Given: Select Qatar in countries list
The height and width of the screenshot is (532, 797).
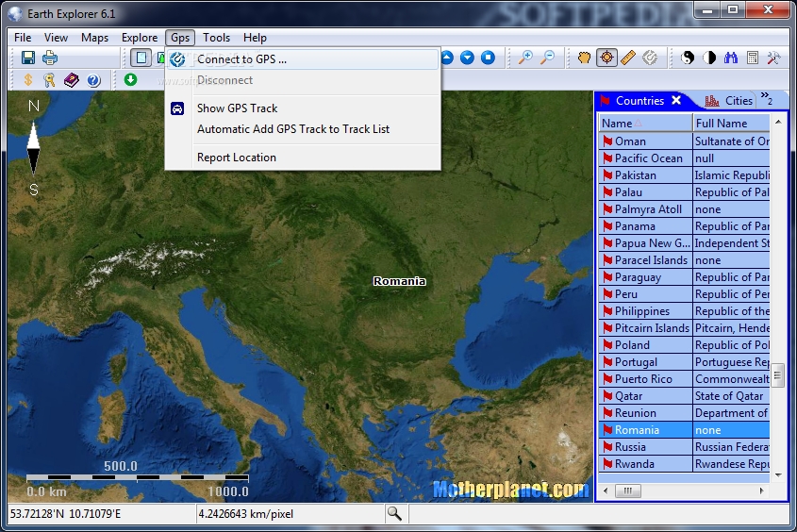Looking at the screenshot, I should coord(684,396).
